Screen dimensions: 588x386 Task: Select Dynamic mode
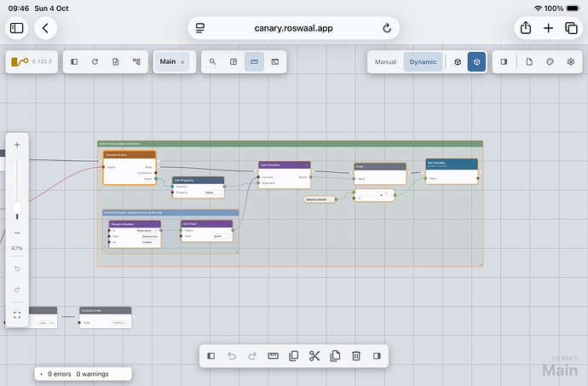point(423,62)
